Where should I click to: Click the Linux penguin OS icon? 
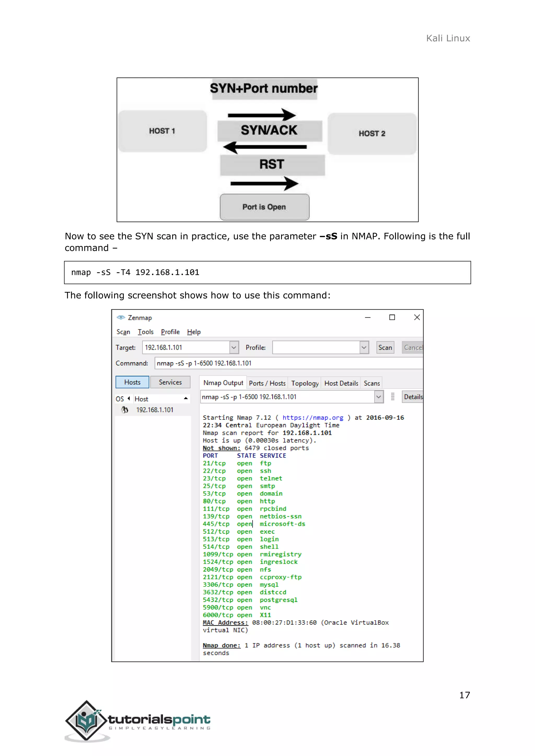(x=125, y=410)
